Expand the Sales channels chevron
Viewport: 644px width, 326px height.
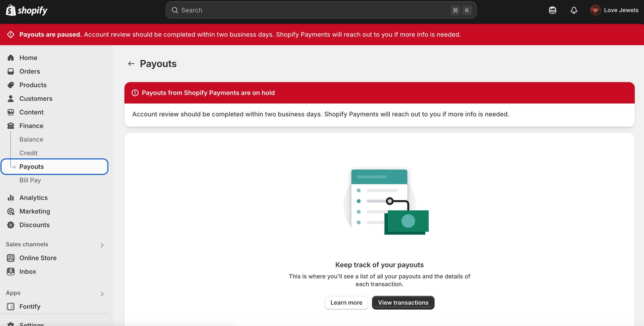pos(102,245)
